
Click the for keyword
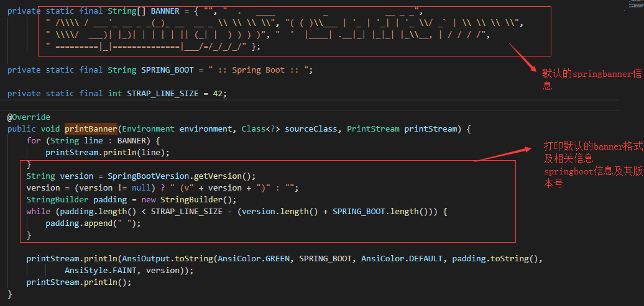(x=34, y=141)
